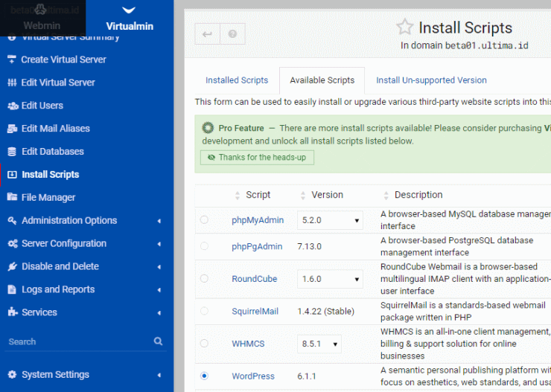This screenshot has width=551, height=392.
Task: Click the search magnifier icon in sidebar
Action: coord(158,341)
